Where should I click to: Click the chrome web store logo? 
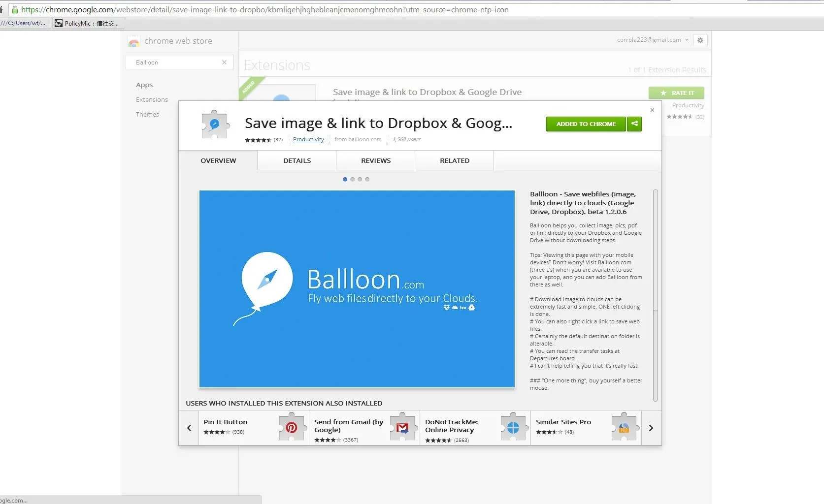[x=133, y=42]
